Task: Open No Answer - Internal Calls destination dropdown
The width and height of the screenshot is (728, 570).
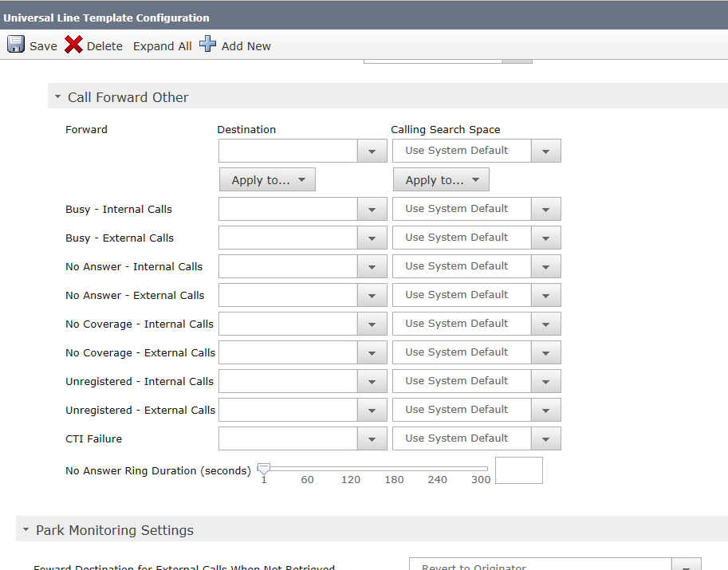Action: tap(372, 267)
